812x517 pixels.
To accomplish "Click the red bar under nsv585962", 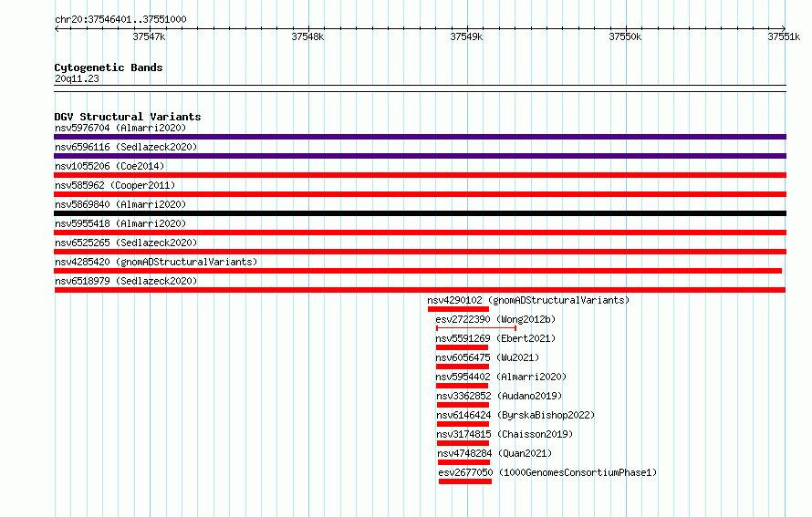I will [420, 194].
